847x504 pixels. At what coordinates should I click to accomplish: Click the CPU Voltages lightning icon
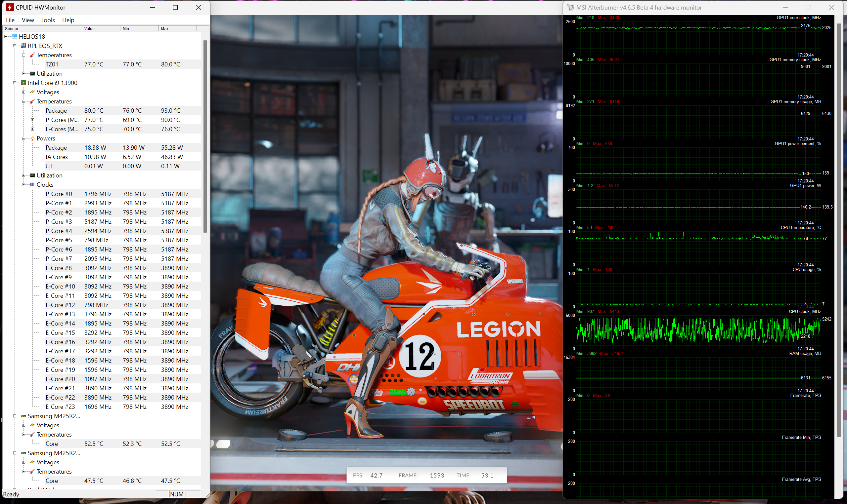pos(33,92)
